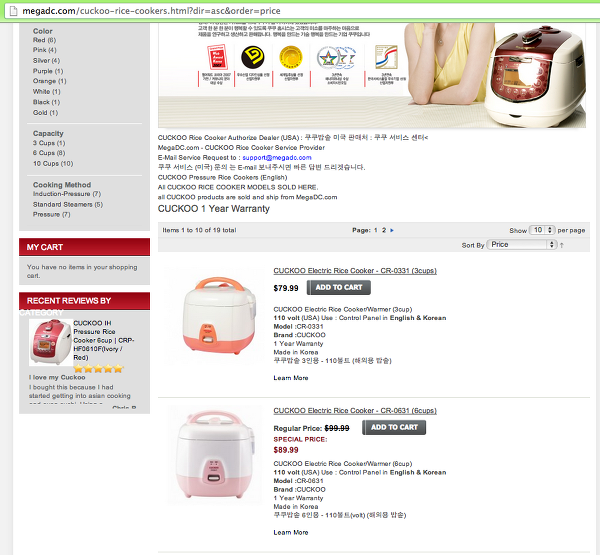The width and height of the screenshot is (600, 555).
Task: Filter by Induction-Pressure cooking method
Action: tap(67, 194)
